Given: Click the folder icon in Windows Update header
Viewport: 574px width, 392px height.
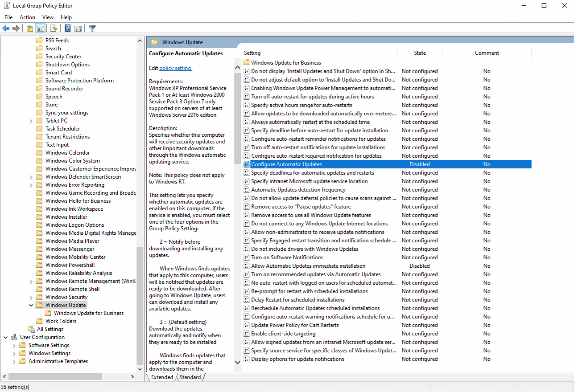Looking at the screenshot, I should (x=155, y=42).
